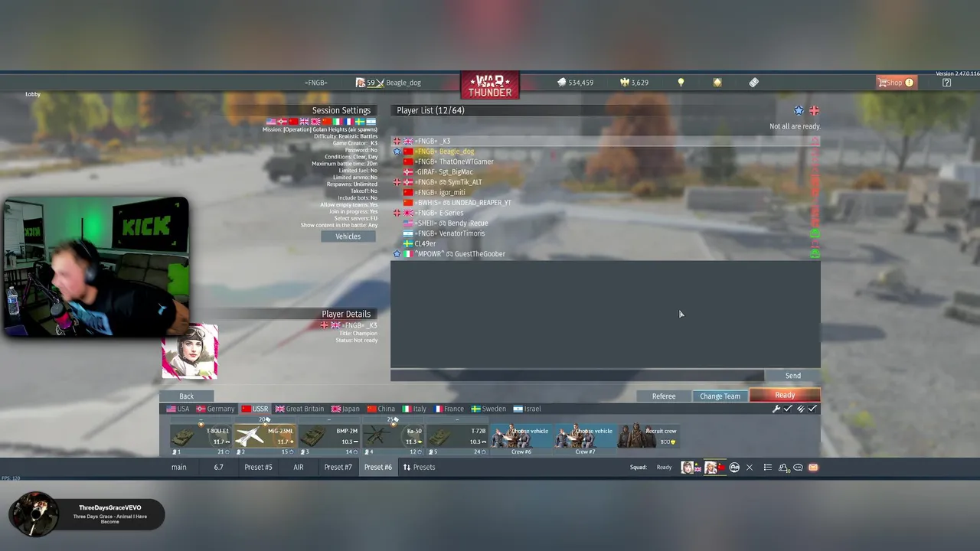This screenshot has width=980, height=551.
Task: Switch to USSR nation tab
Action: coord(255,409)
